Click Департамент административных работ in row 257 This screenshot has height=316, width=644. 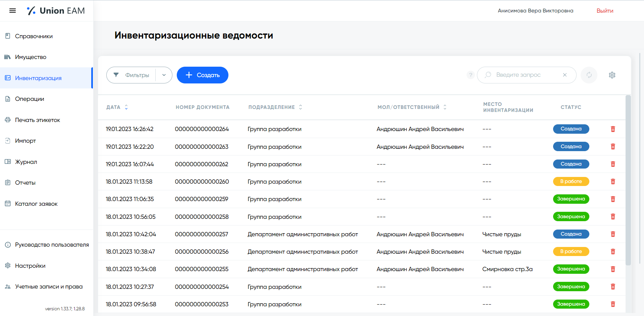303,234
